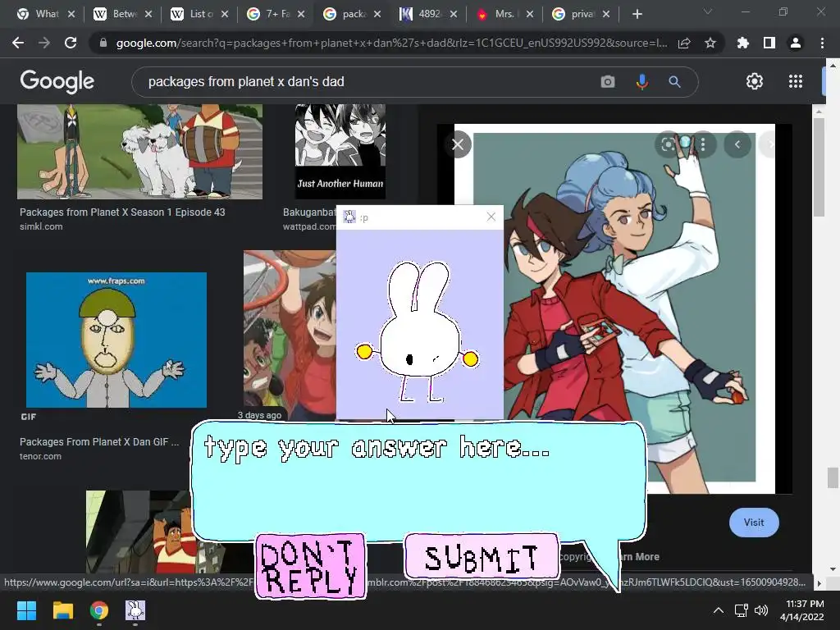Open a new browser tab
Viewport: 840px width, 630px height.
coord(637,14)
